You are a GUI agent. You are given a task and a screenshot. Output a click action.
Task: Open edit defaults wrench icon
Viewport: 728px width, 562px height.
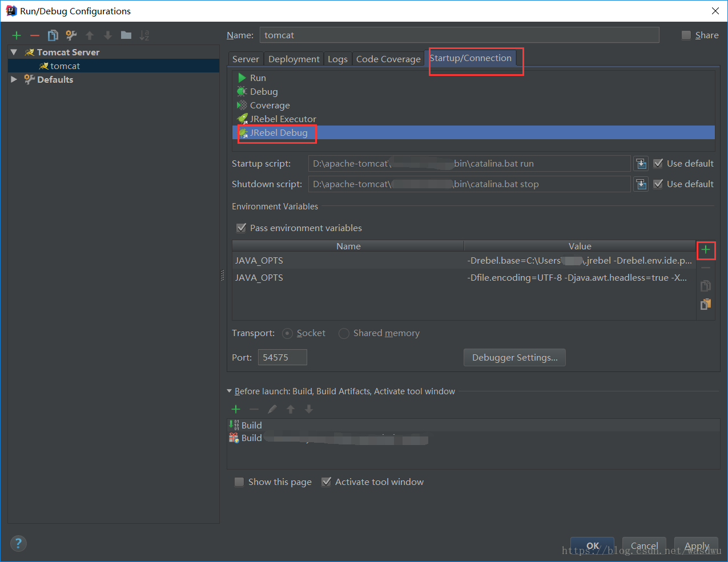[71, 35]
